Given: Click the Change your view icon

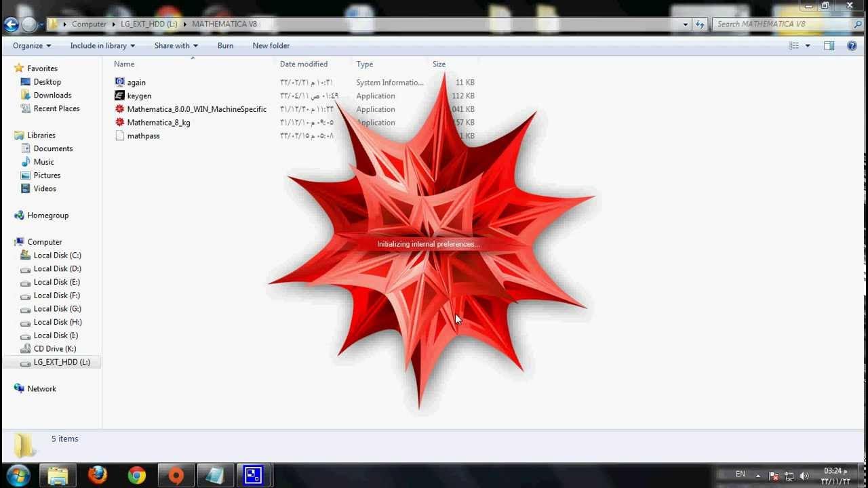Looking at the screenshot, I should click(794, 46).
